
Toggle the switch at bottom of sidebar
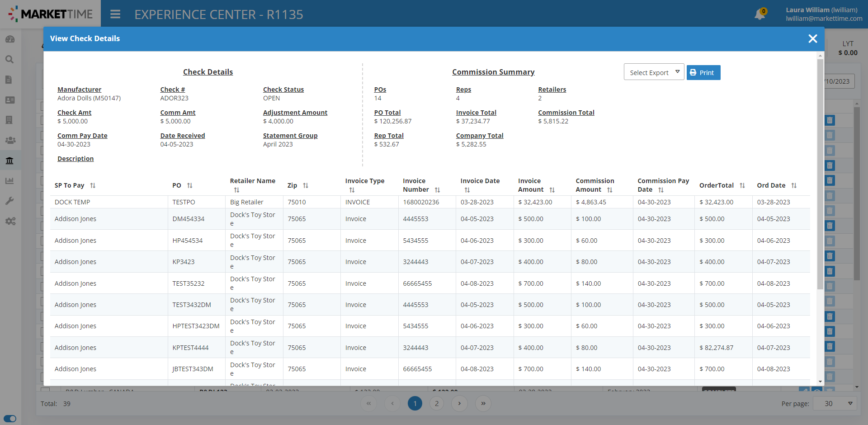click(10, 419)
